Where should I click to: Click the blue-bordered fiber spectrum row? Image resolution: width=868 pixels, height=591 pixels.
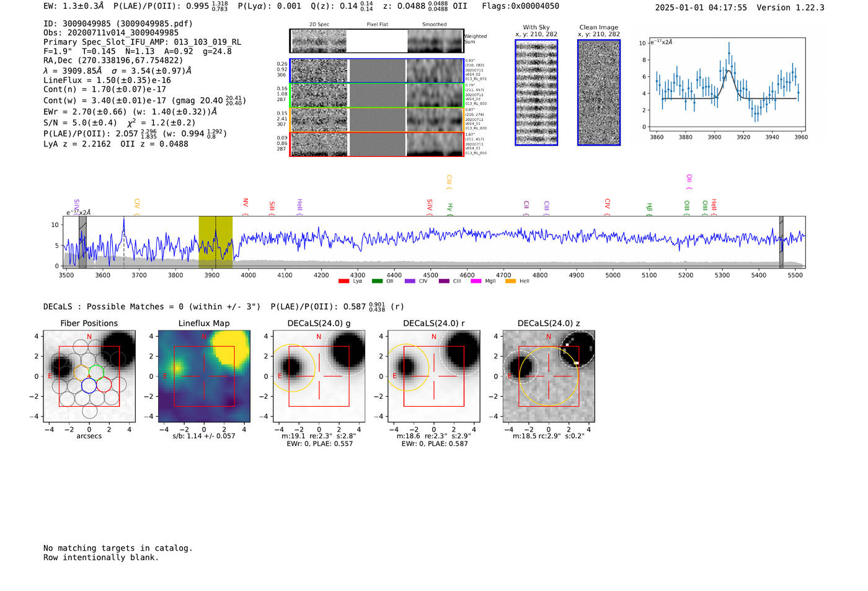(x=377, y=71)
